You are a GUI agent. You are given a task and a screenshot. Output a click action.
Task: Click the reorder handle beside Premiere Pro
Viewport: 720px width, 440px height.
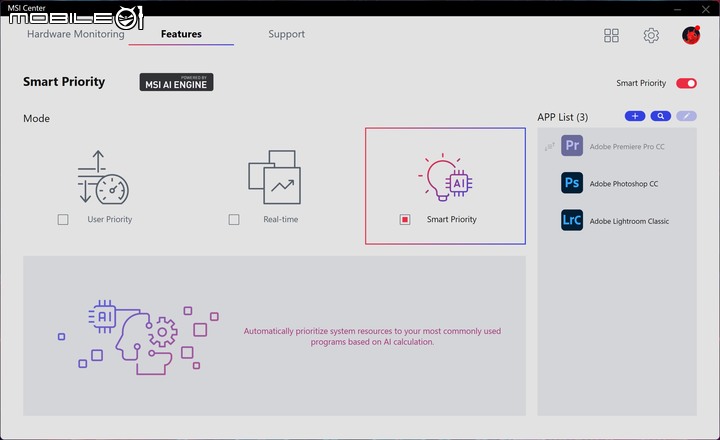[x=549, y=147]
